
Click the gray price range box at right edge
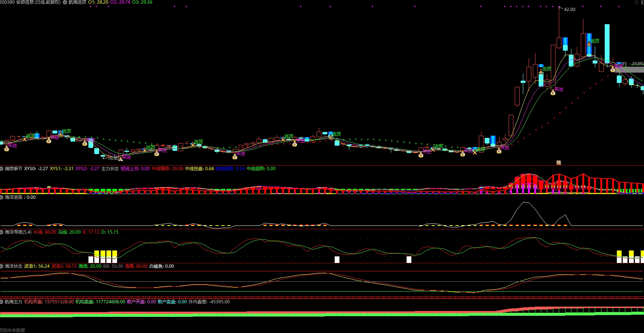pyautogui.click(x=629, y=70)
